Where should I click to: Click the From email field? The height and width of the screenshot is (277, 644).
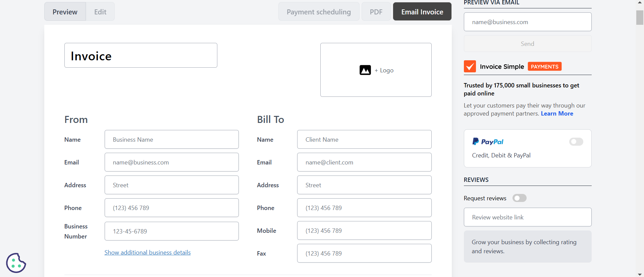(x=172, y=162)
